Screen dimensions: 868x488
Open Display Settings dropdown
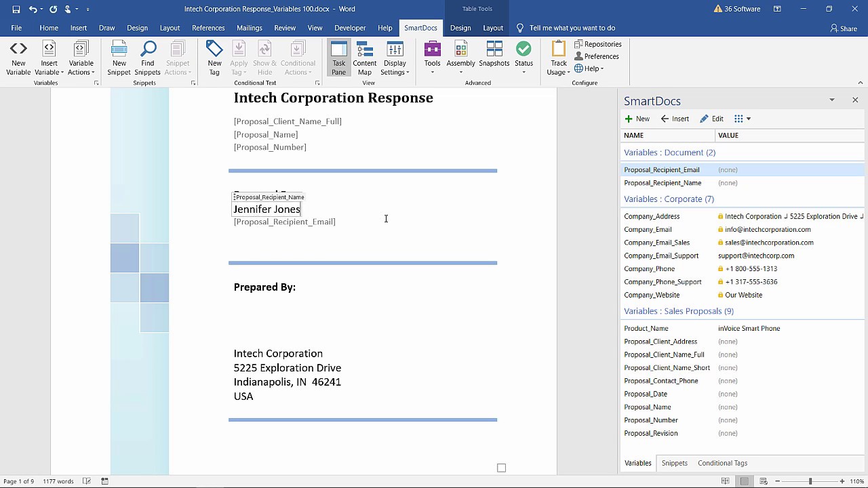395,58
